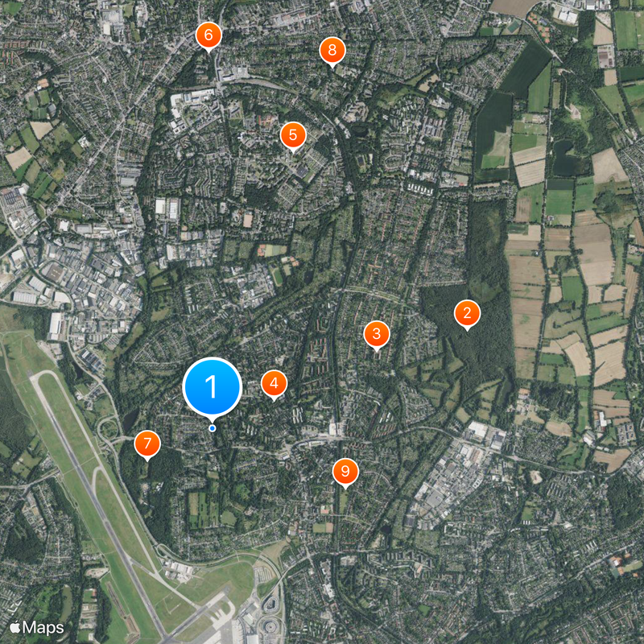
Task: Click orange map pin number 2
Action: [x=467, y=313]
